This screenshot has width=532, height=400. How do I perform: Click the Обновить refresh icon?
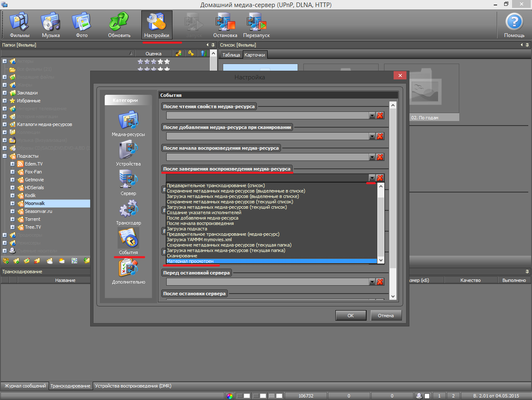coord(119,25)
